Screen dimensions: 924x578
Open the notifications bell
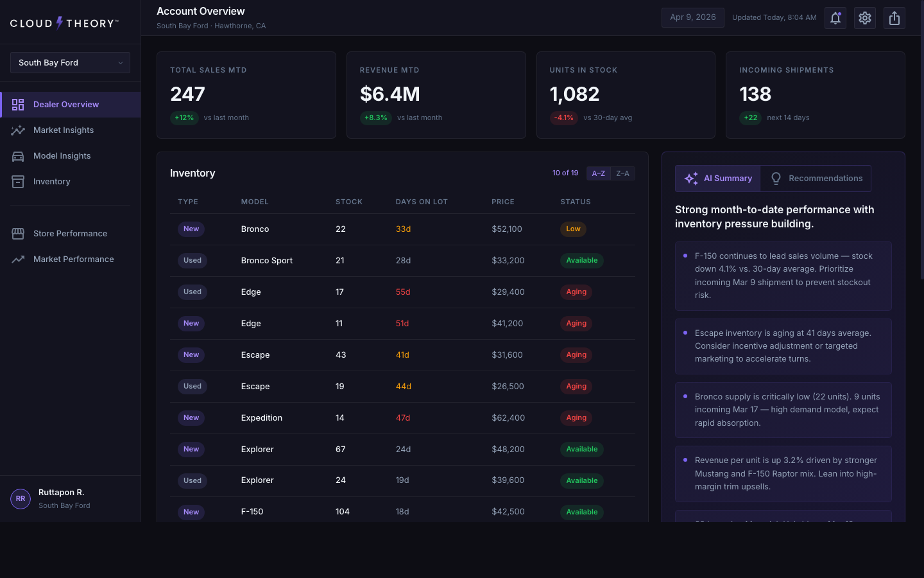tap(835, 18)
